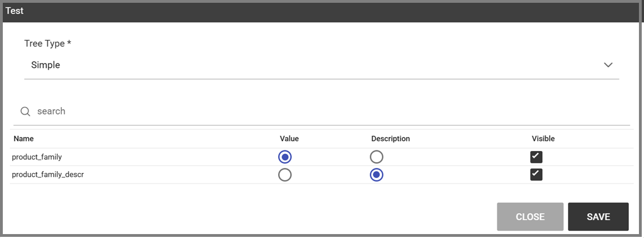644x238 pixels.
Task: Click the Value column header
Action: [289, 139]
